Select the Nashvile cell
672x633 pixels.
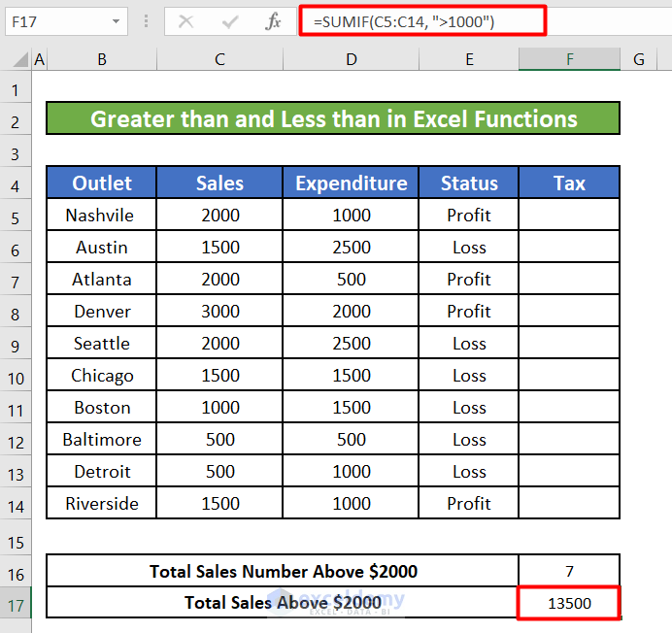coord(102,215)
